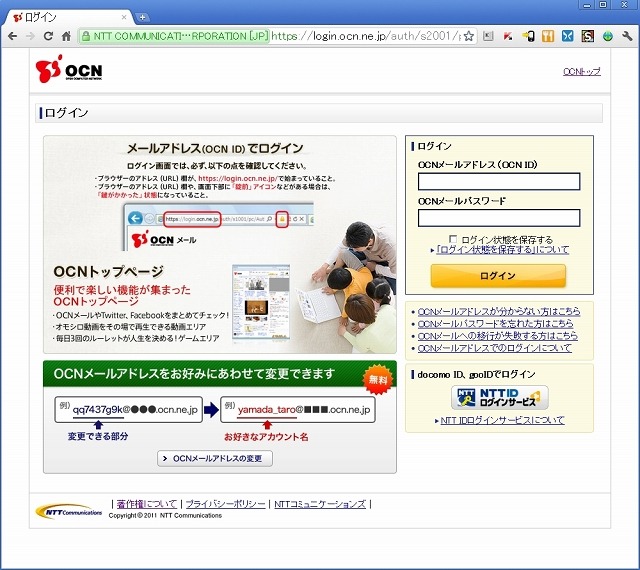Click the yellow hand pointer extension icon
This screenshot has width=640, height=570.
click(528, 36)
